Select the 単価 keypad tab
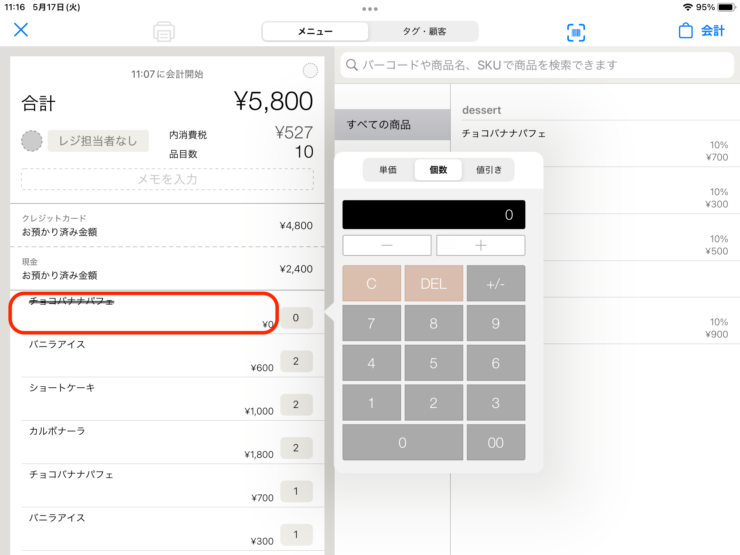740x555 pixels. click(388, 170)
